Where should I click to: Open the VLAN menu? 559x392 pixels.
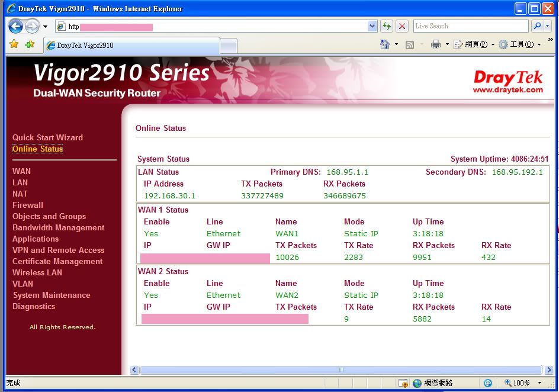click(23, 284)
